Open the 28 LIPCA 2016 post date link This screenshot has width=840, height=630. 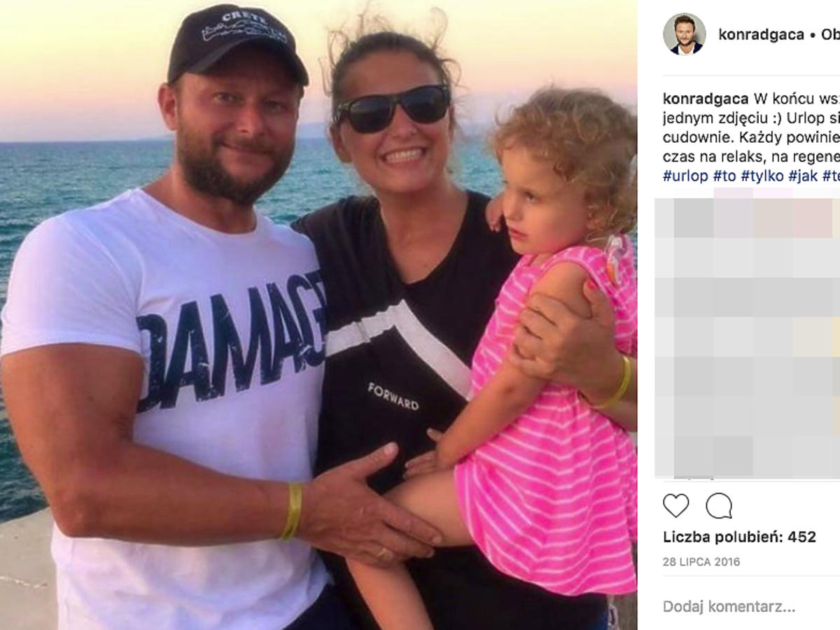[701, 562]
